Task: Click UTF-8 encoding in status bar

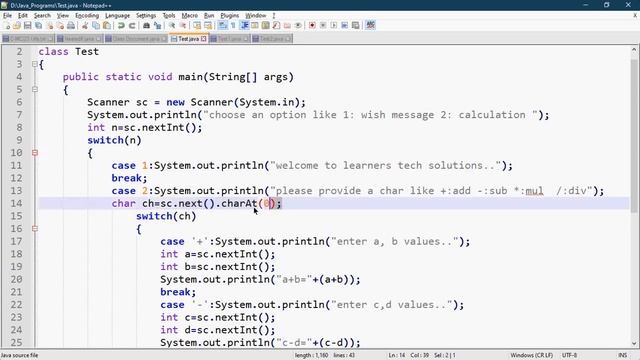Action: 569,355
